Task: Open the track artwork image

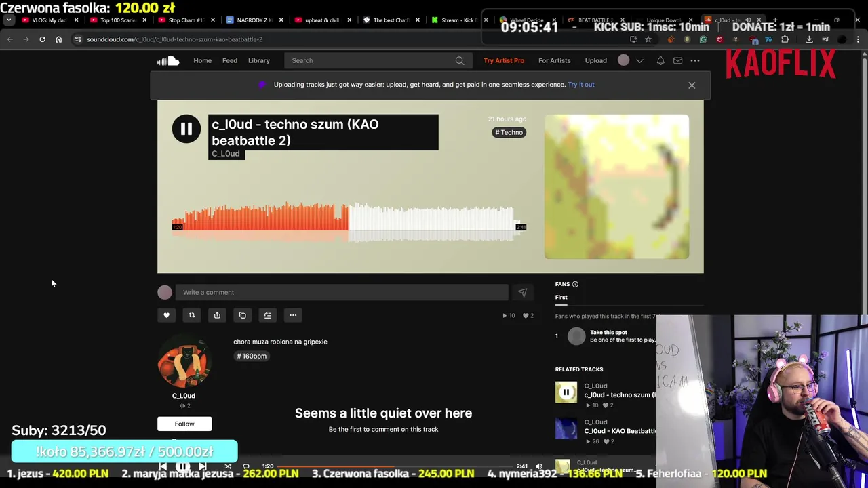Action: coord(616,186)
